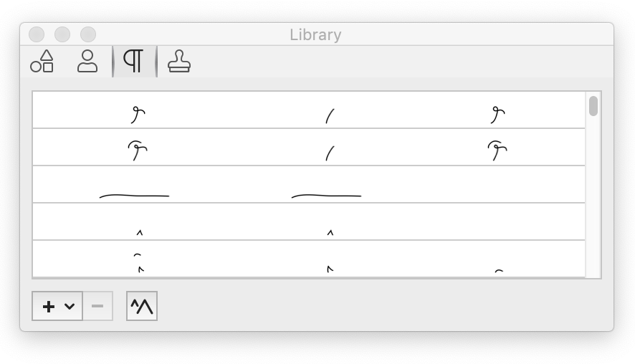This screenshot has width=635, height=364.
Task: Click the minus remove button
Action: click(97, 306)
